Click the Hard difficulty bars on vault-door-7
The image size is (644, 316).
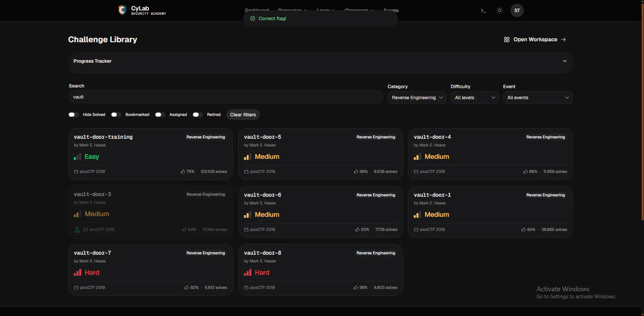pyautogui.click(x=78, y=273)
